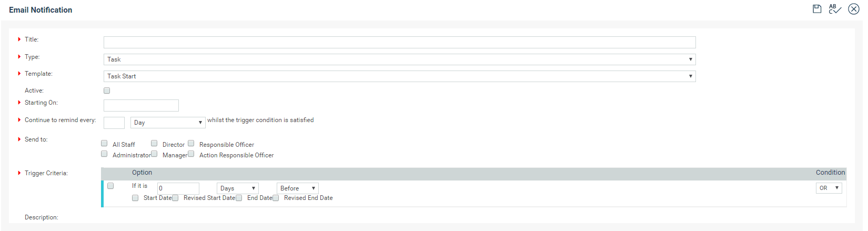The image size is (868, 231).
Task: Click the spell check icon
Action: [x=835, y=9]
